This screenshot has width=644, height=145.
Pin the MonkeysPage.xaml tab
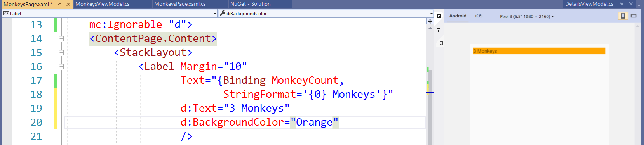click(60, 4)
